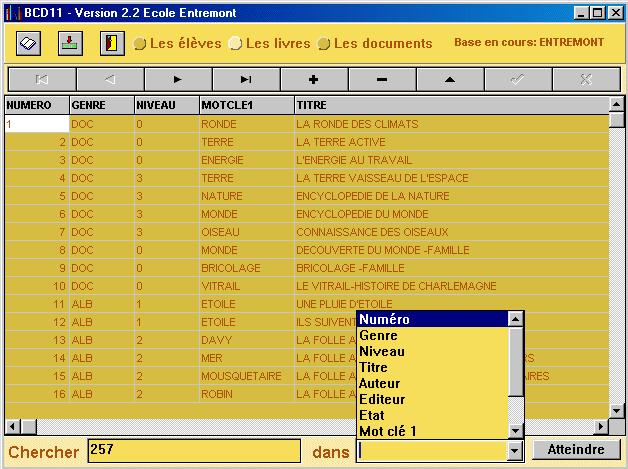Image resolution: width=628 pixels, height=469 pixels.
Task: Jump to the last record
Action: click(246, 79)
